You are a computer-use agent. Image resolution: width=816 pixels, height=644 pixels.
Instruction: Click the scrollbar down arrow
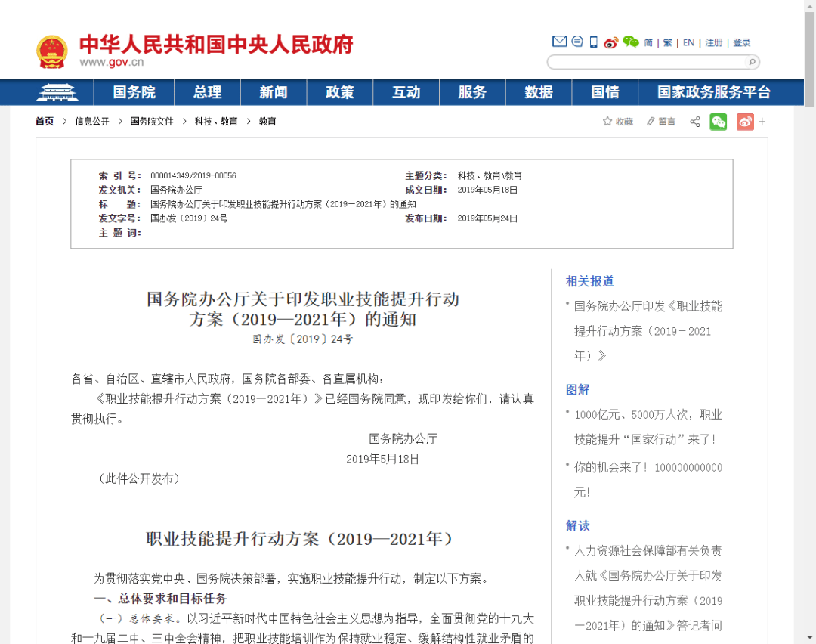pyautogui.click(x=810, y=638)
